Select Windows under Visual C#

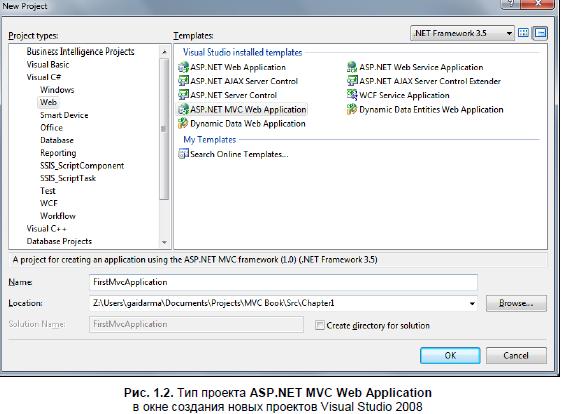(x=57, y=90)
